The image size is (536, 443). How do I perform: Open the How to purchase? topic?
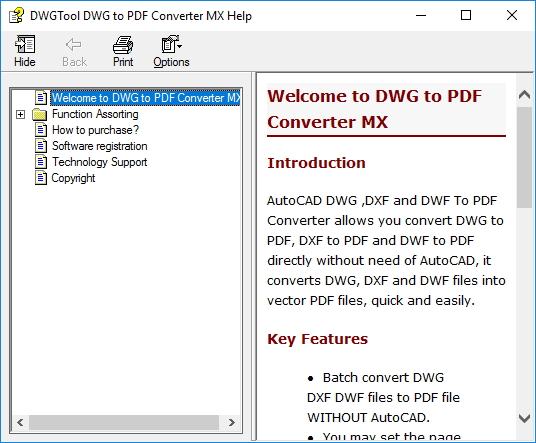tap(95, 130)
